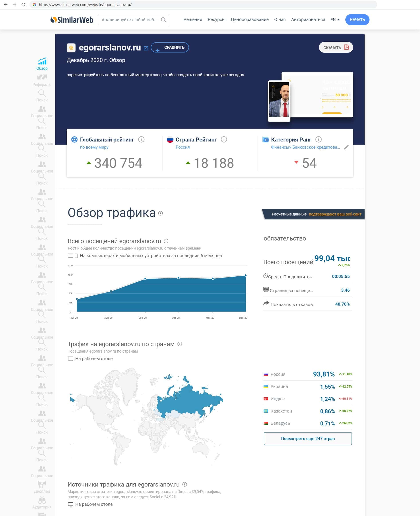420x516 pixels.
Task: Click the Россия link under Страна Рейтинг
Action: 183,147
